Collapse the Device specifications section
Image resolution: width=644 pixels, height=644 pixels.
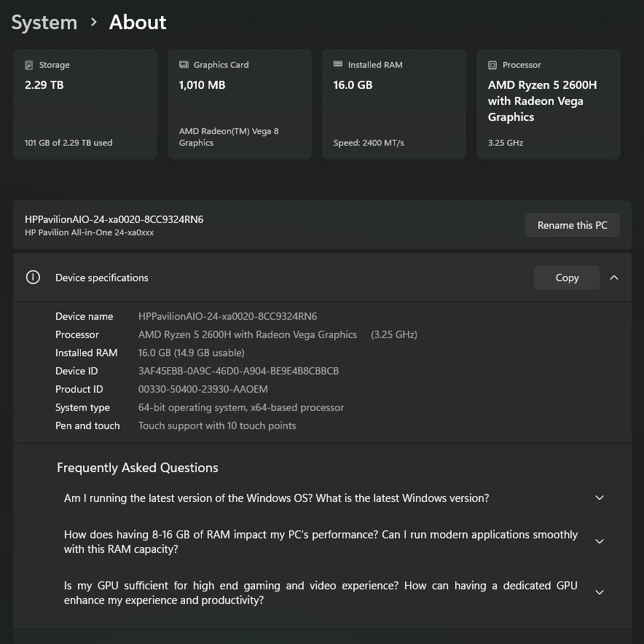(614, 278)
